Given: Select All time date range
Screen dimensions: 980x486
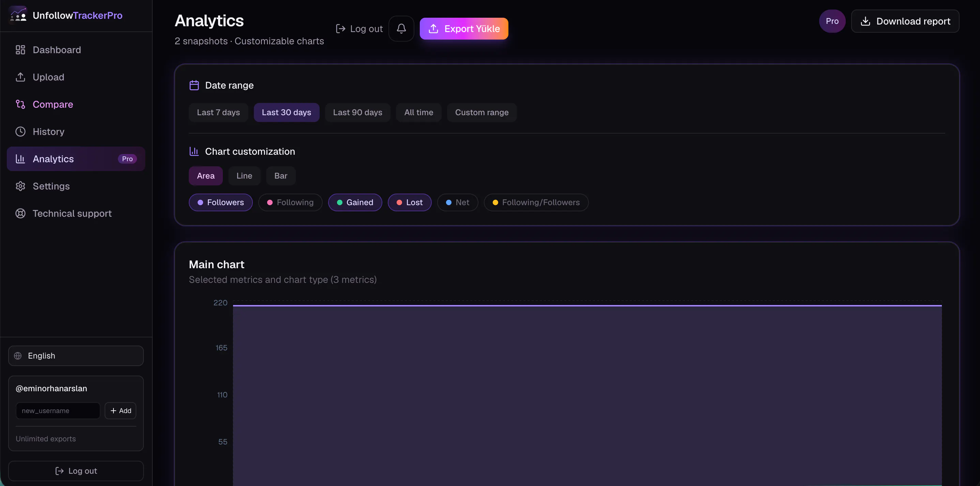Looking at the screenshot, I should (x=418, y=112).
